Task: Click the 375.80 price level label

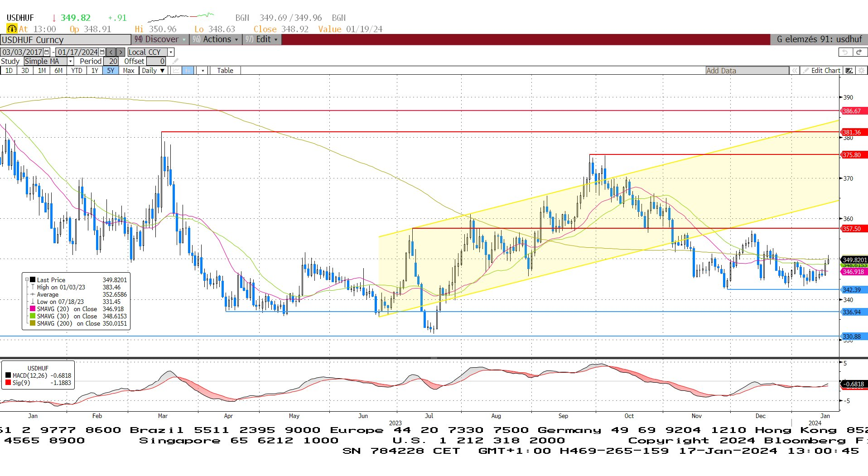Action: point(854,155)
